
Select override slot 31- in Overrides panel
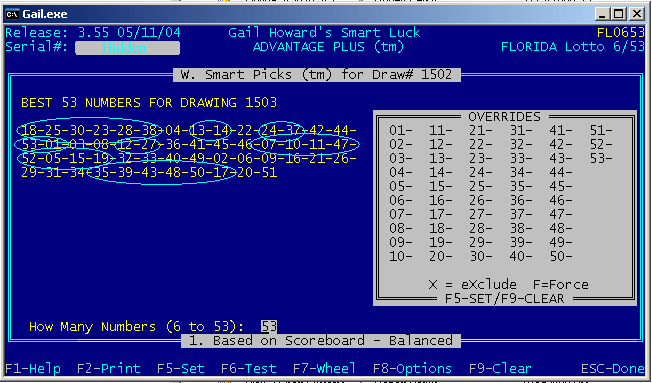(521, 131)
